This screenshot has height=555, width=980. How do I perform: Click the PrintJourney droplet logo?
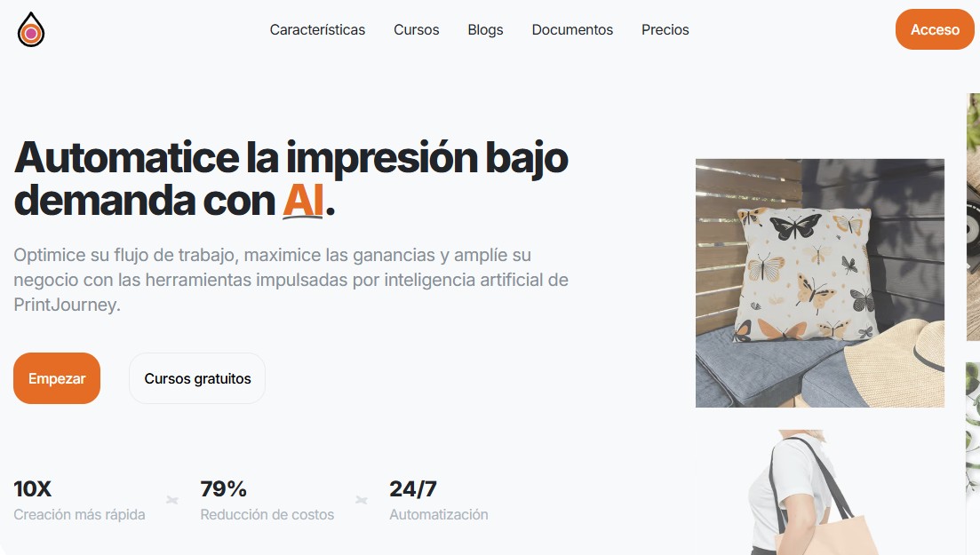pos(30,29)
